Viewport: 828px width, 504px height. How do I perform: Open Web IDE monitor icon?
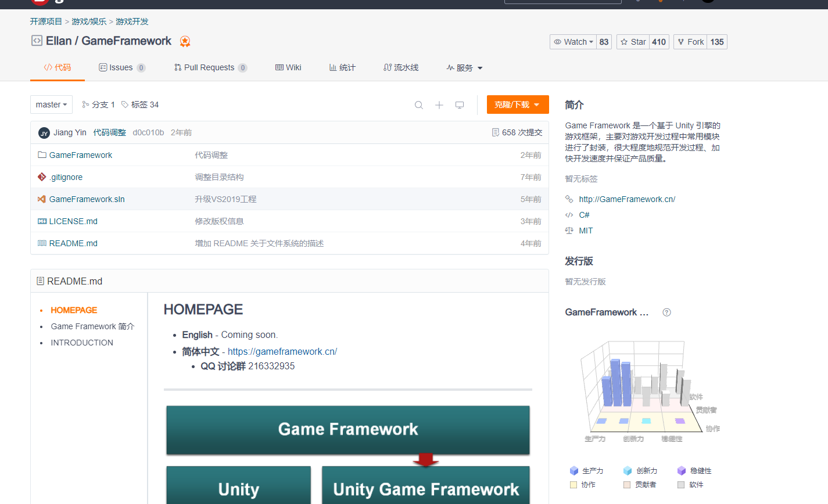[x=460, y=105]
